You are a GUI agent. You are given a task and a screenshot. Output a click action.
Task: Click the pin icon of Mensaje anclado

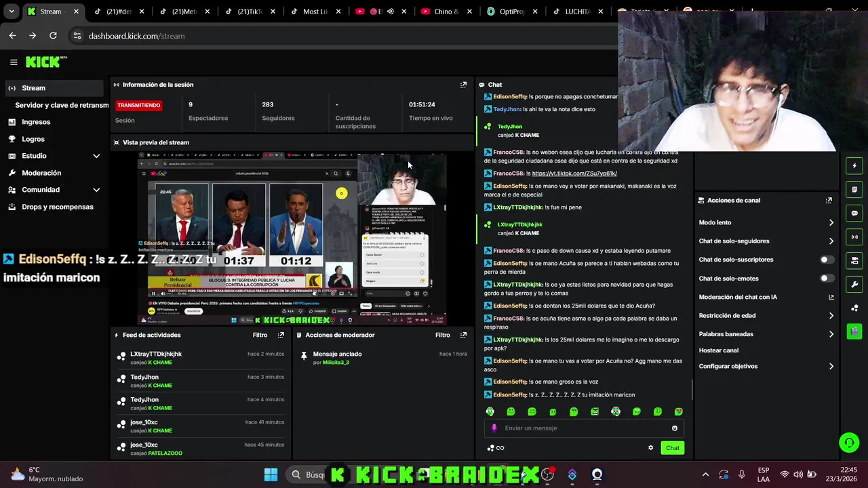(304, 355)
